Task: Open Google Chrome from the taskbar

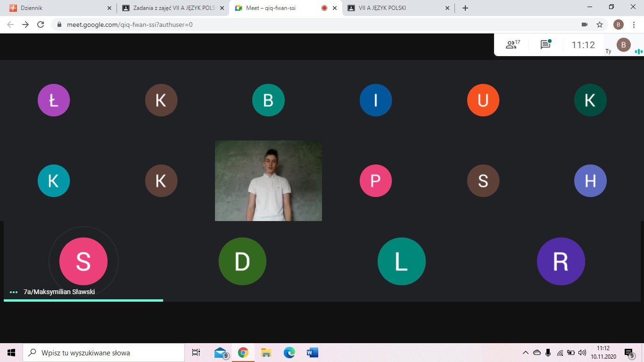Action: 243,353
